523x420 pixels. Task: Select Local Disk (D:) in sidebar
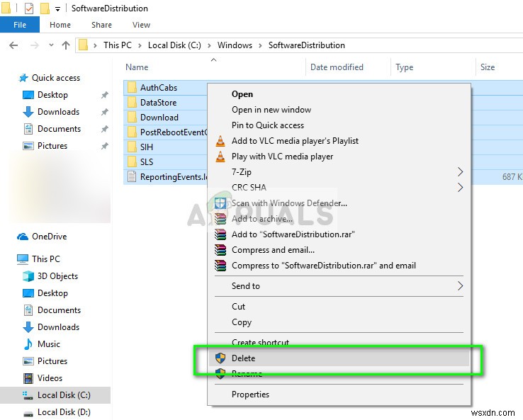[x=64, y=412]
